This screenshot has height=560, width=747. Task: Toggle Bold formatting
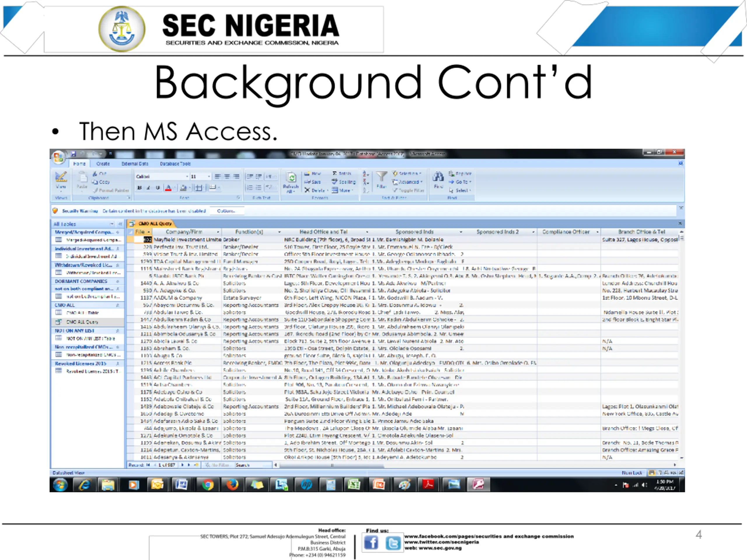pyautogui.click(x=139, y=188)
